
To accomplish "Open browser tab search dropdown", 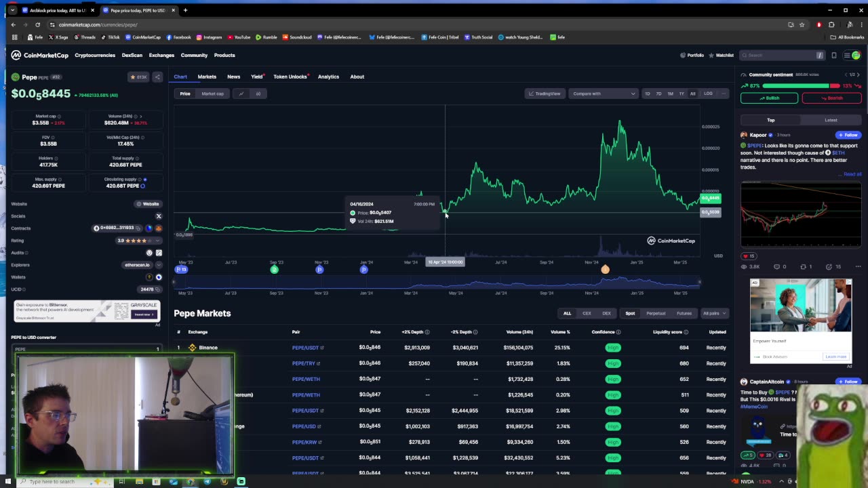I will pos(12,10).
